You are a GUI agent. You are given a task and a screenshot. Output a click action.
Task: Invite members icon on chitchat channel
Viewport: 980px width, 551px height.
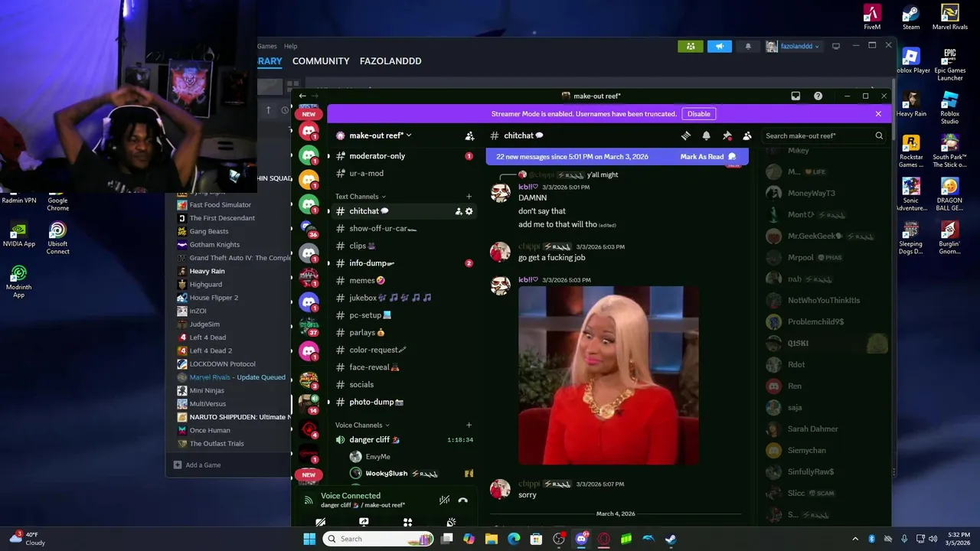[459, 211]
